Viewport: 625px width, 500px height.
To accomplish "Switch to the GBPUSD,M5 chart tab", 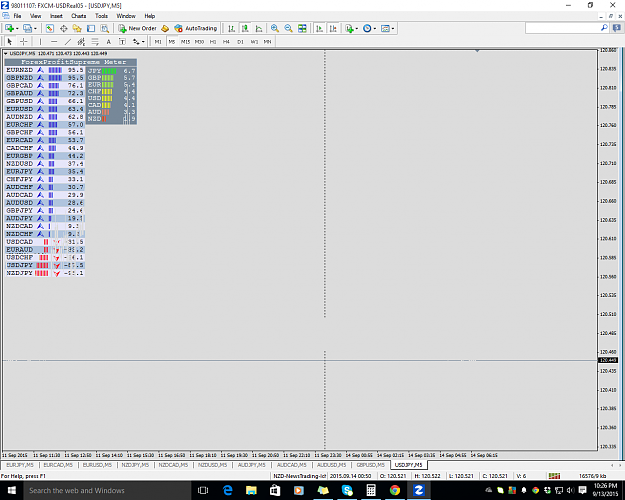I will 371,465.
